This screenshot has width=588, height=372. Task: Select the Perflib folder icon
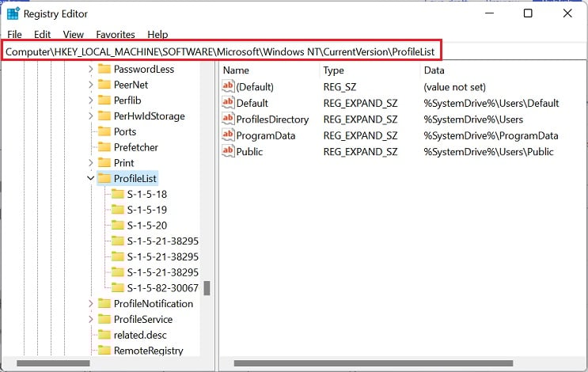(104, 100)
